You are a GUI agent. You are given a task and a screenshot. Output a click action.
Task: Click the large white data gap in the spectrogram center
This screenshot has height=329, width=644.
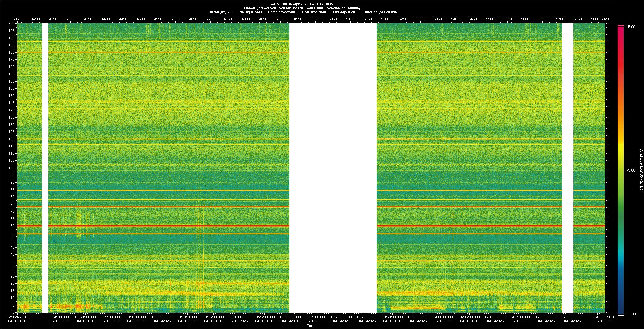coord(333,168)
